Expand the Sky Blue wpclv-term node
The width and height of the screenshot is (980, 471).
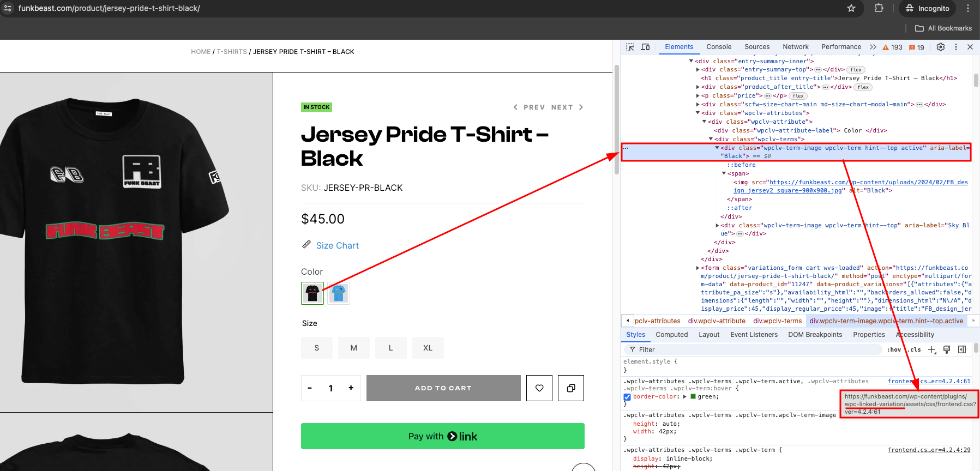(717, 225)
